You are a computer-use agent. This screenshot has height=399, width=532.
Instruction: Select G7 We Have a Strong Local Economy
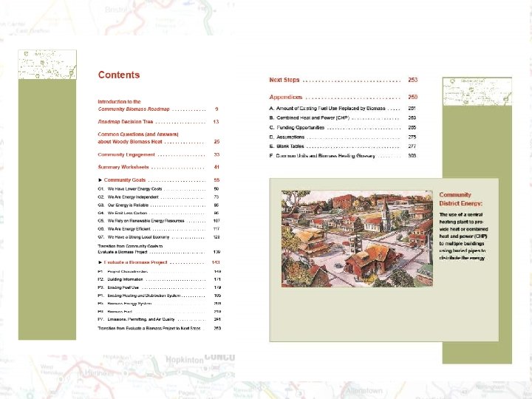pos(158,237)
